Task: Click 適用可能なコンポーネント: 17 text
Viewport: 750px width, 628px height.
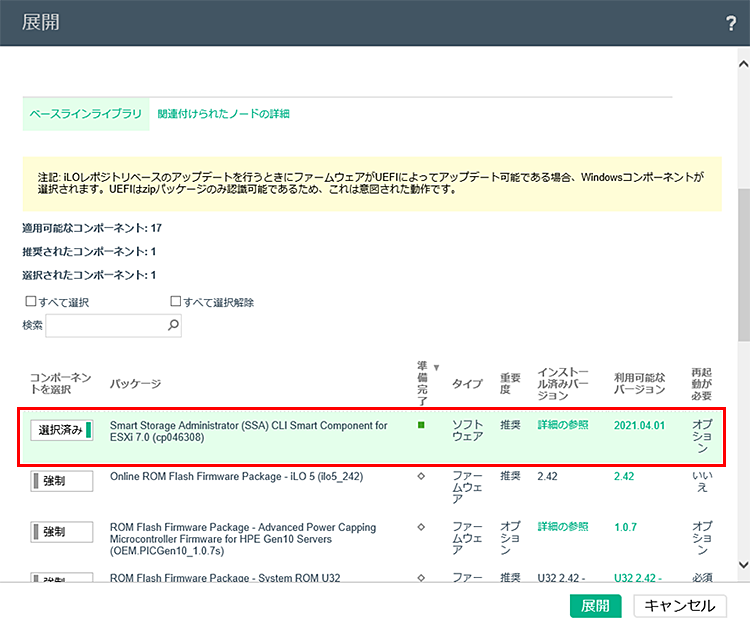Action: [92, 228]
